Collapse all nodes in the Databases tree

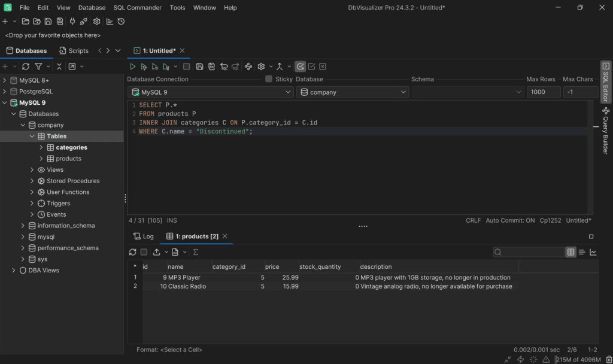click(x=59, y=66)
